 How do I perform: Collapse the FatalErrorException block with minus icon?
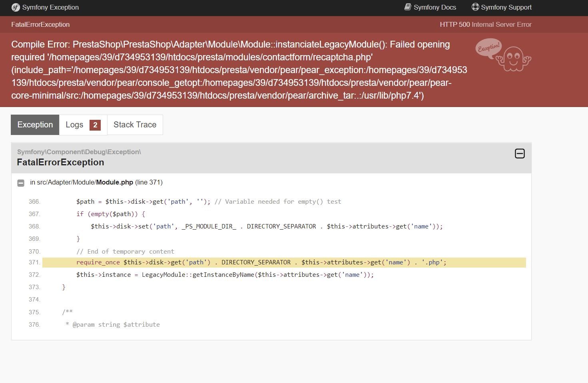[520, 153]
